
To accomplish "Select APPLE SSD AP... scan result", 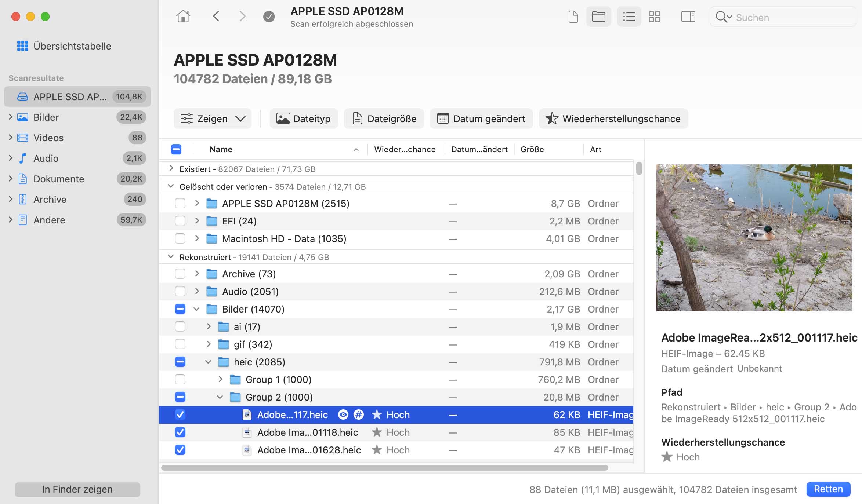I will coord(77,96).
